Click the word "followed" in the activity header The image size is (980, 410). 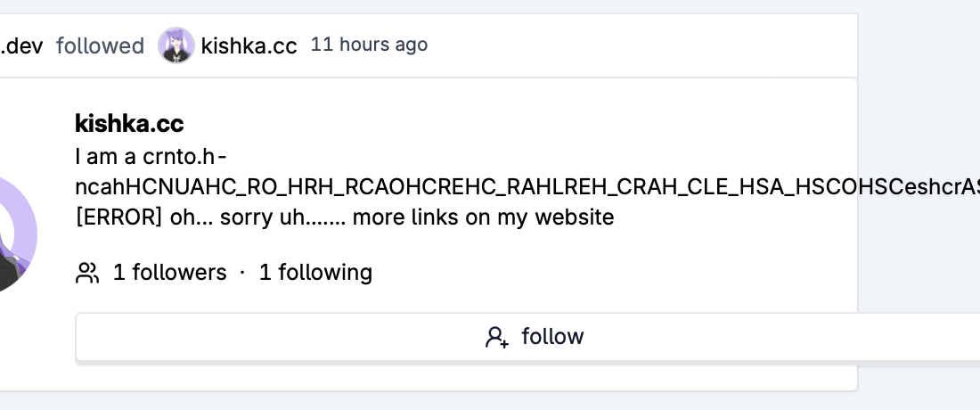(100, 45)
